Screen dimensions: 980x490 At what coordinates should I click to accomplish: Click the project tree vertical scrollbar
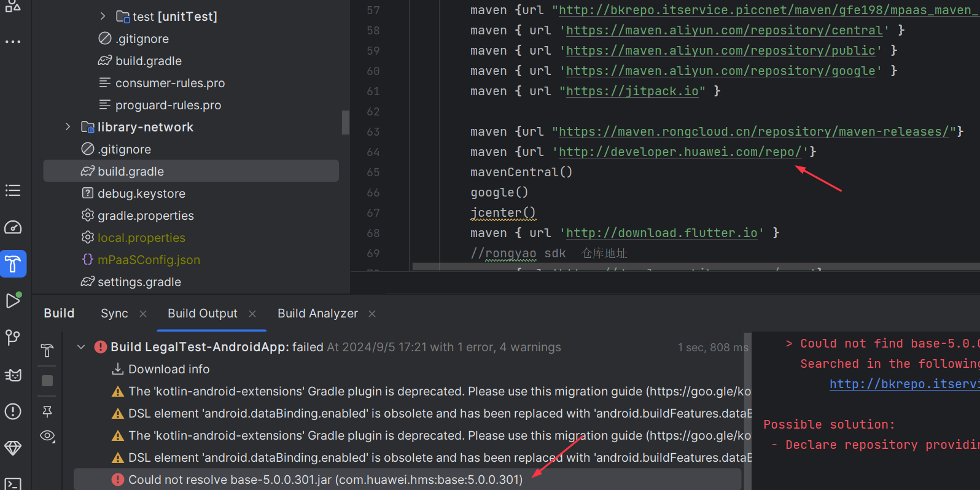coord(346,122)
